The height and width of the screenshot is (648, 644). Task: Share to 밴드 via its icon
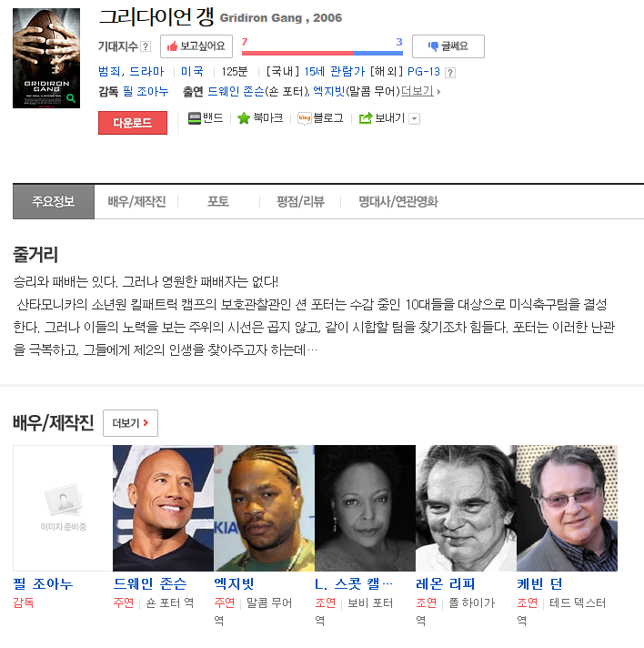[194, 118]
